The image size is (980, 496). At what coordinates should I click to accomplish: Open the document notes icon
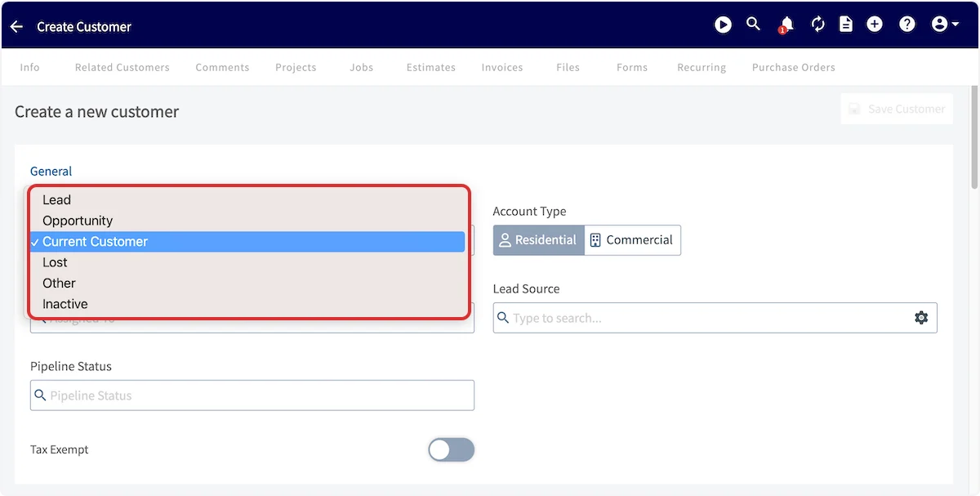click(846, 25)
